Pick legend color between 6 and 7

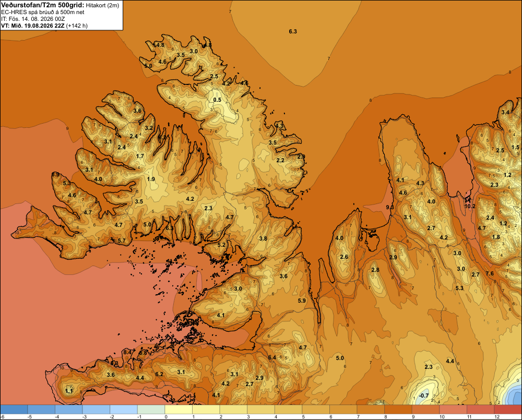[343, 409]
